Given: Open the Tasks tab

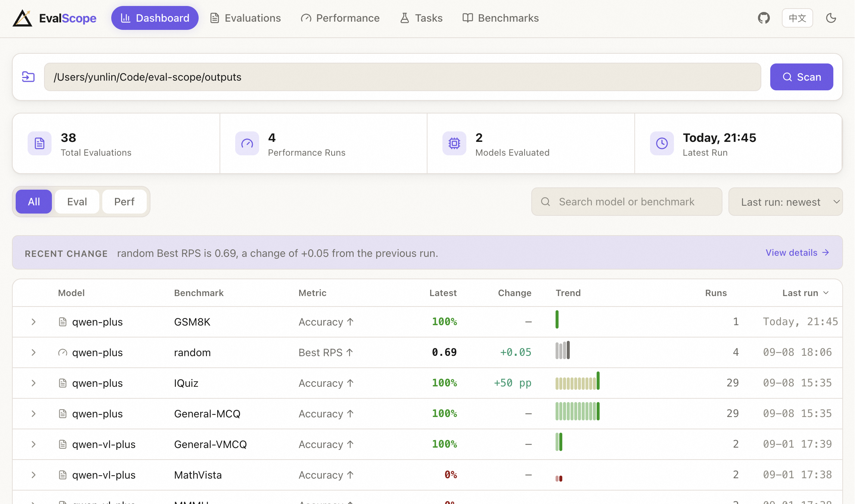Looking at the screenshot, I should pyautogui.click(x=422, y=18).
